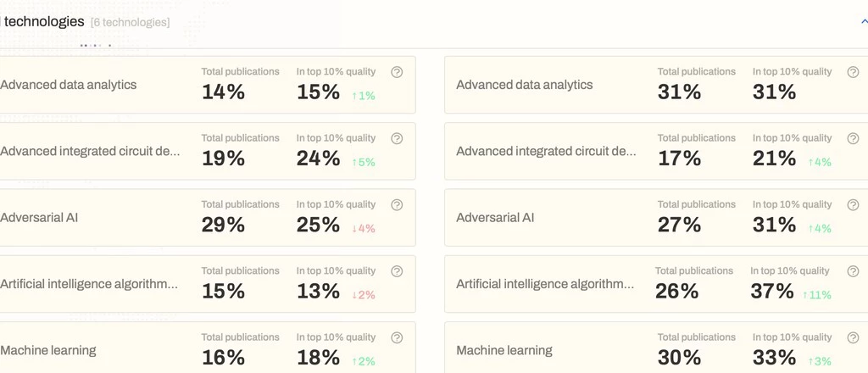Image resolution: width=868 pixels, height=373 pixels.
Task: Select left Advanced integrated circuit design title
Action: [90, 152]
